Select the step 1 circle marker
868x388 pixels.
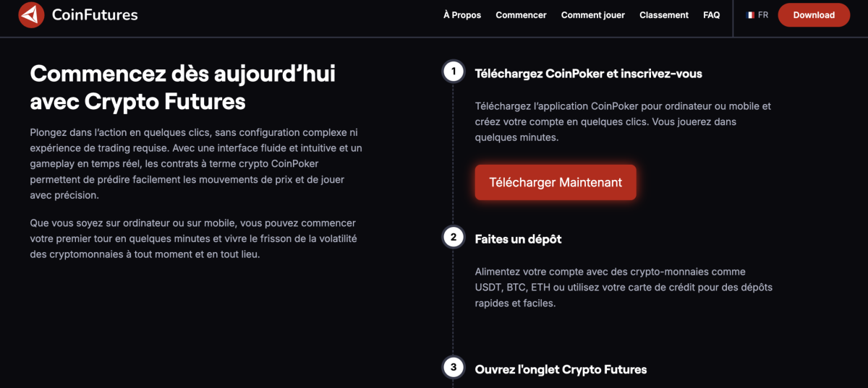point(454,72)
